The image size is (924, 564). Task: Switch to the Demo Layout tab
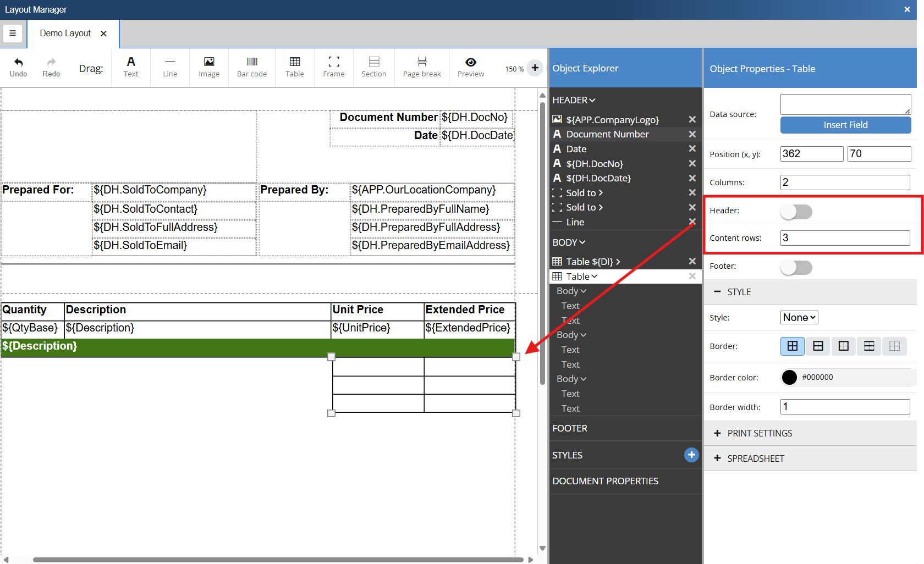point(65,34)
